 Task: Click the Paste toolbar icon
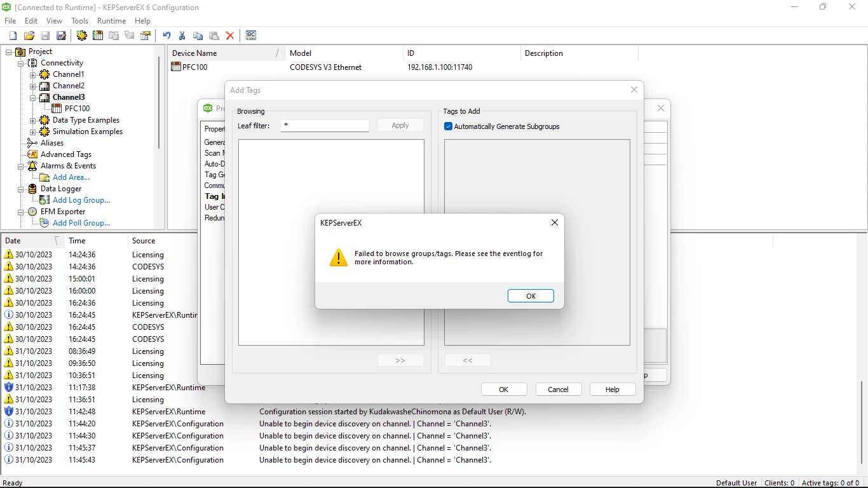tap(214, 36)
